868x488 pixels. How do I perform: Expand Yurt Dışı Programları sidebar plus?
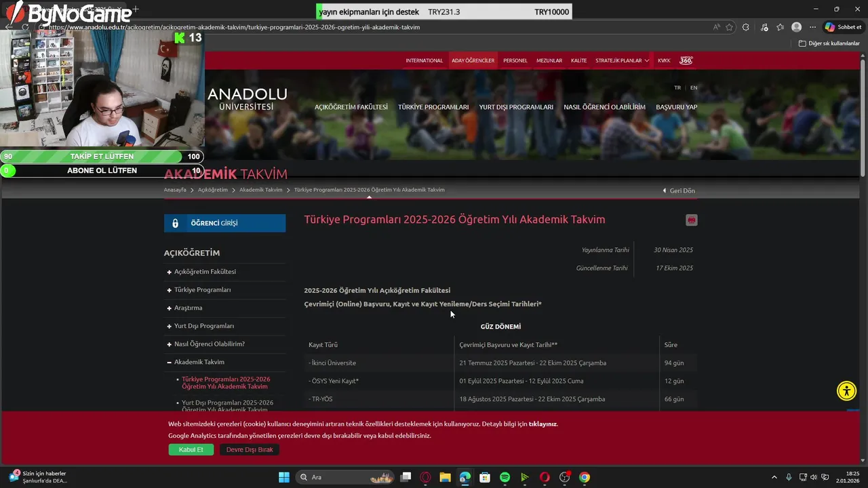(x=169, y=326)
